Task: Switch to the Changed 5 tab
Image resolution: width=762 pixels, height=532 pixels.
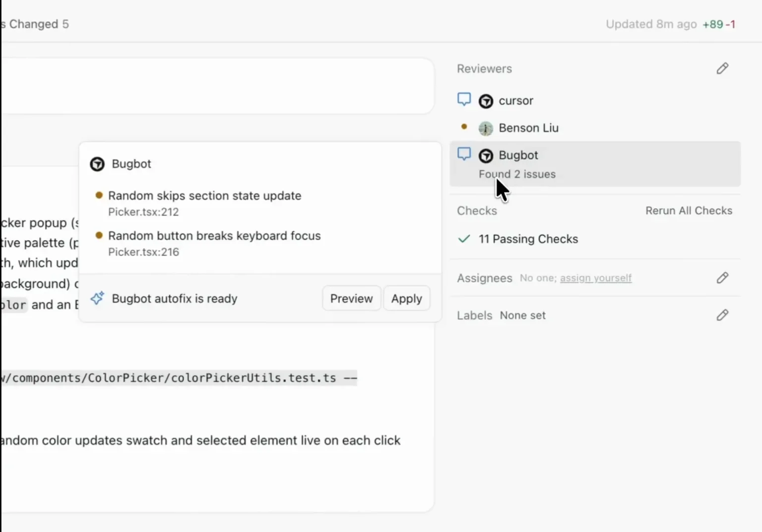Action: coord(35,24)
